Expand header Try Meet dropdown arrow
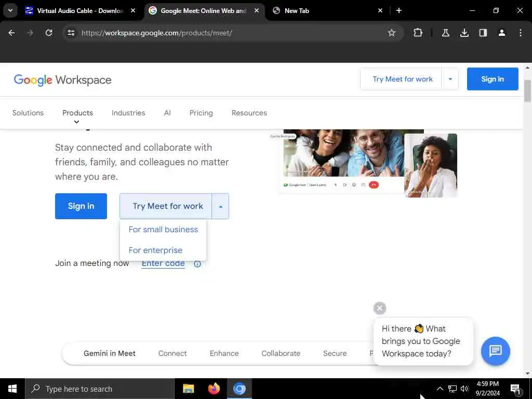Viewport: 532px width, 399px height. tap(450, 79)
